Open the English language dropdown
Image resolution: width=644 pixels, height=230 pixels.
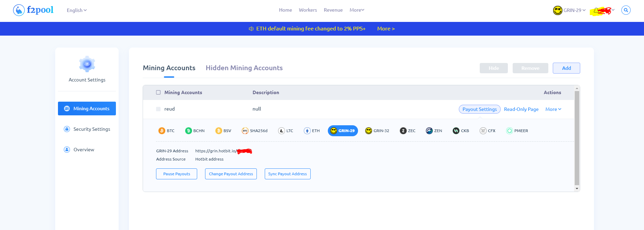tap(76, 10)
